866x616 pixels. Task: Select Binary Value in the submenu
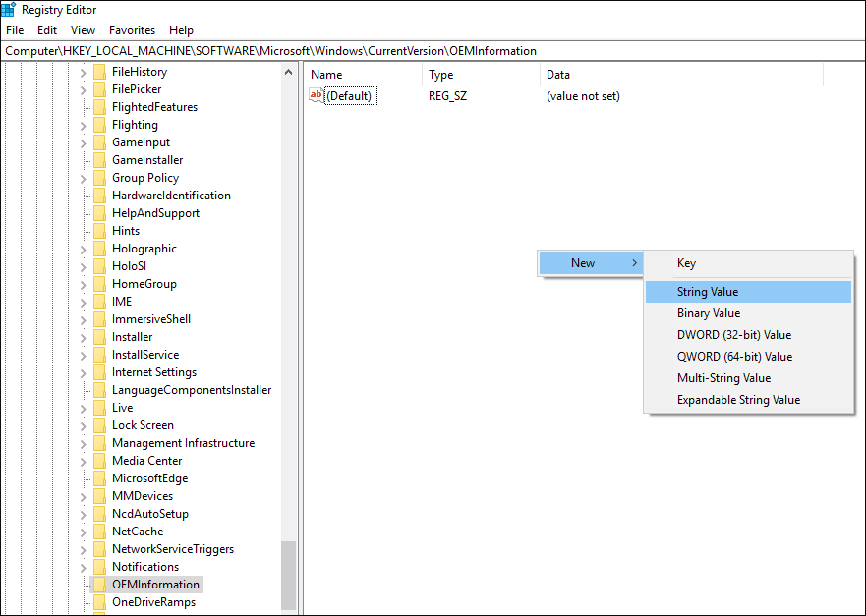pos(748,313)
